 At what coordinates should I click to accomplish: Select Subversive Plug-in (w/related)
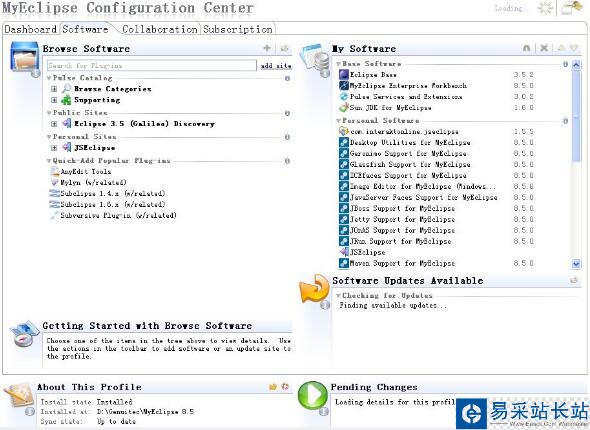[x=118, y=215]
